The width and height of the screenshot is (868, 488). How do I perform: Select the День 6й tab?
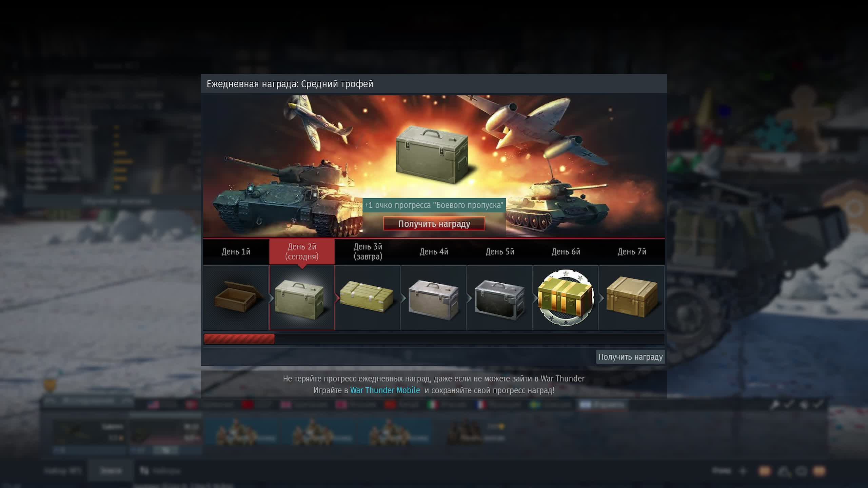point(566,252)
